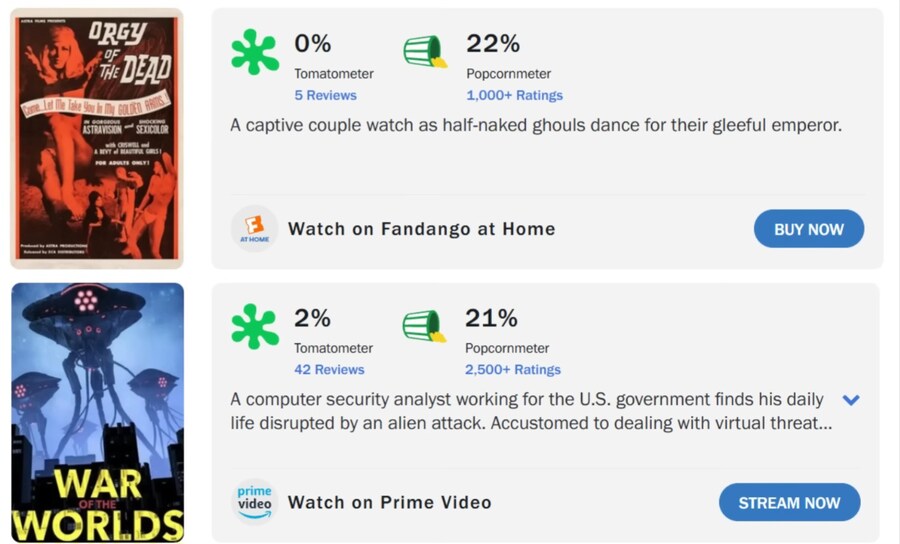Open the War of the Worlds poster
The image size is (900, 544).
tap(98, 413)
